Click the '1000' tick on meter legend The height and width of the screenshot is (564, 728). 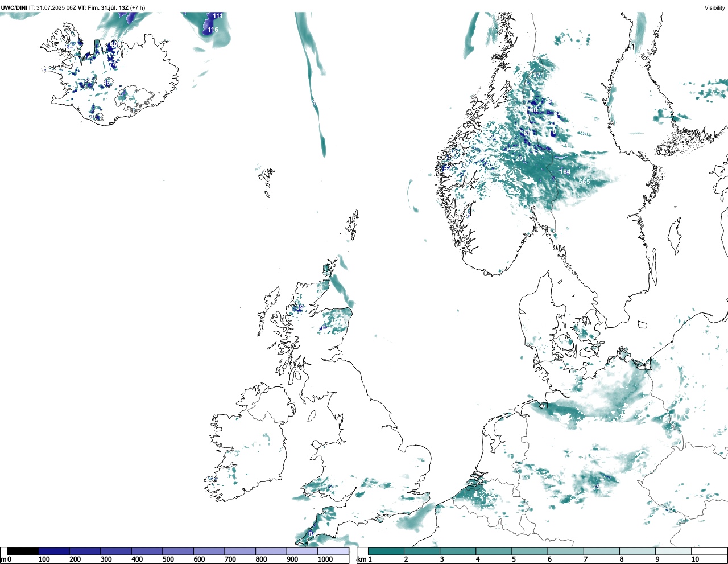[325, 559]
